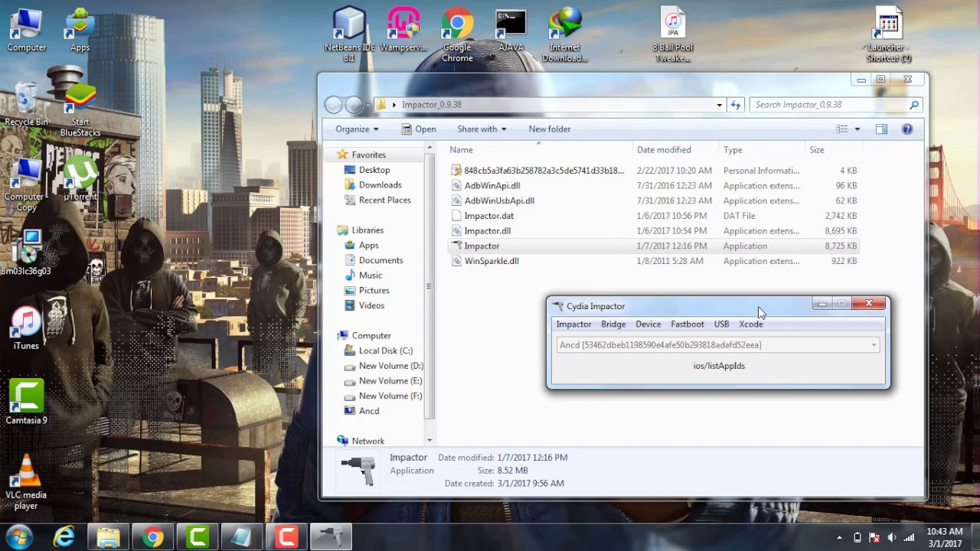Viewport: 980px width, 551px height.
Task: Switch to Cydia Impactor taskbar button
Action: [x=331, y=536]
